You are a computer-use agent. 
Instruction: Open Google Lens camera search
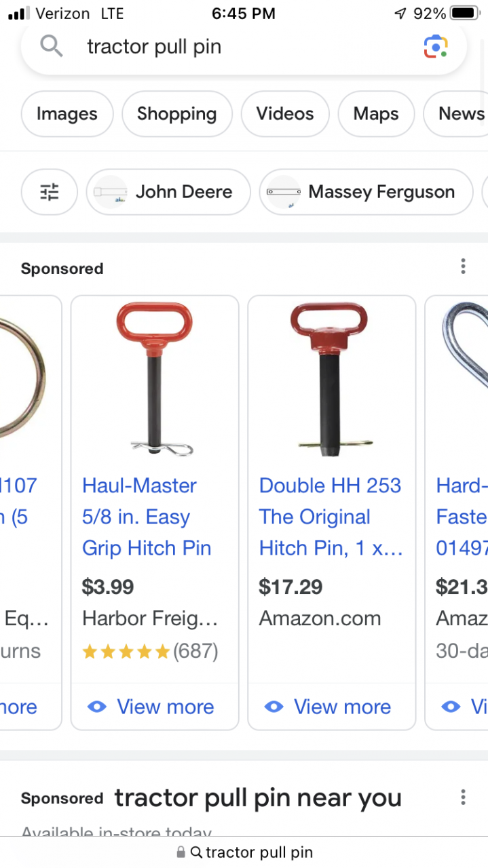point(436,46)
